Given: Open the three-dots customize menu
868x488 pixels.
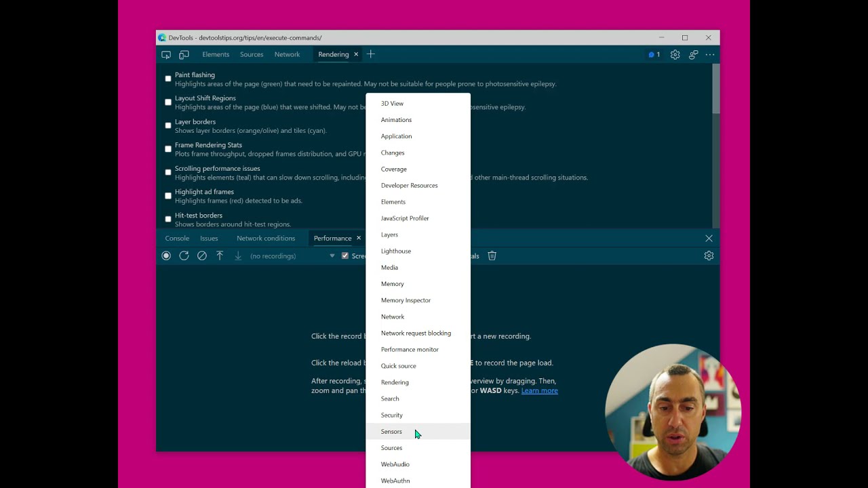Looking at the screenshot, I should click(x=710, y=54).
